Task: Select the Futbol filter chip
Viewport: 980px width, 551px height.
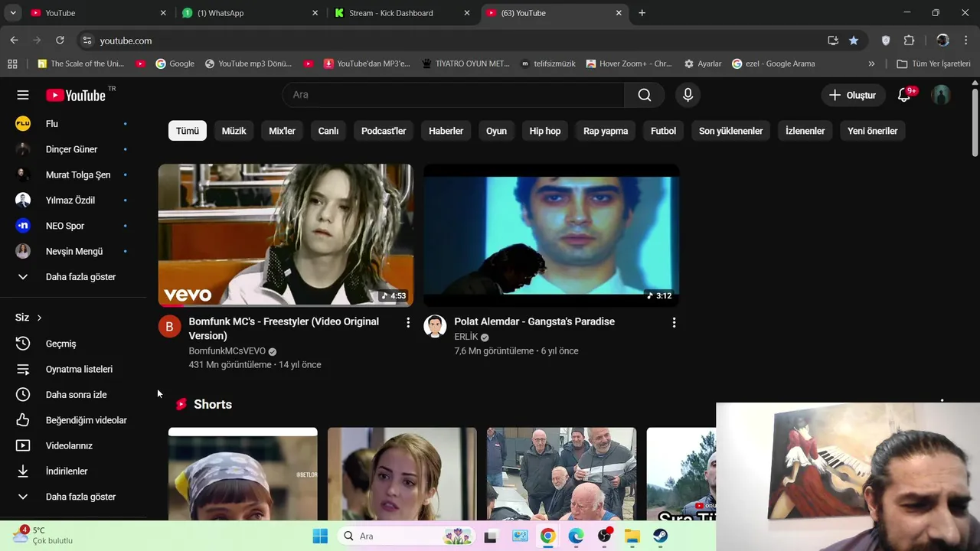Action: click(x=663, y=131)
